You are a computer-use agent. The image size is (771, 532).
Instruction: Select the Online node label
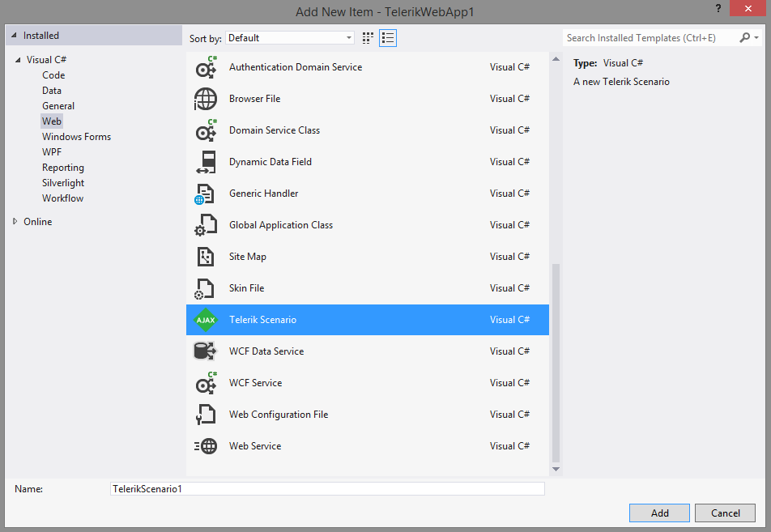click(x=38, y=222)
